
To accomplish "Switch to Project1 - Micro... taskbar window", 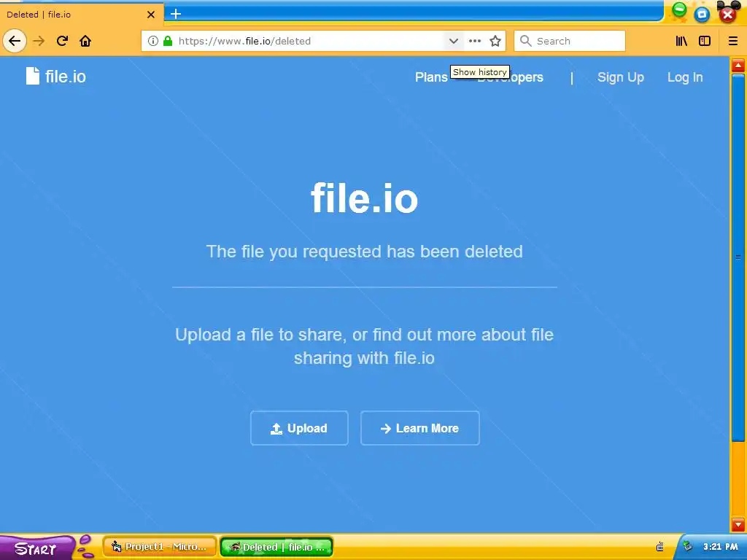I will [160, 547].
